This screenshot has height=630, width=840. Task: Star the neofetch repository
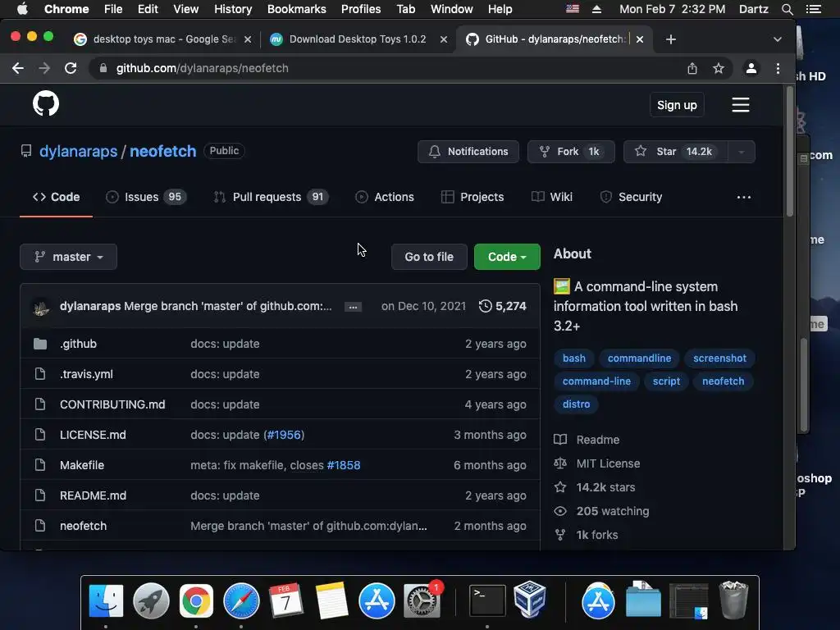pyautogui.click(x=676, y=152)
